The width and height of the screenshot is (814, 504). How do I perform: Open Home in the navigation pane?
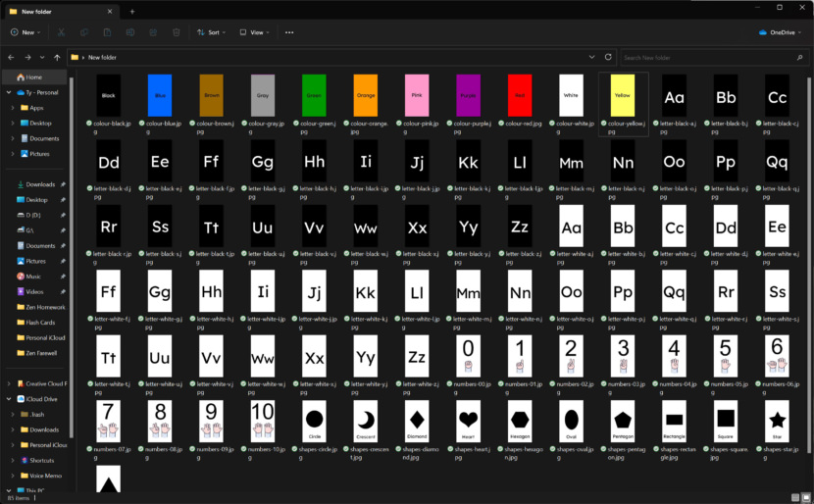click(x=33, y=76)
